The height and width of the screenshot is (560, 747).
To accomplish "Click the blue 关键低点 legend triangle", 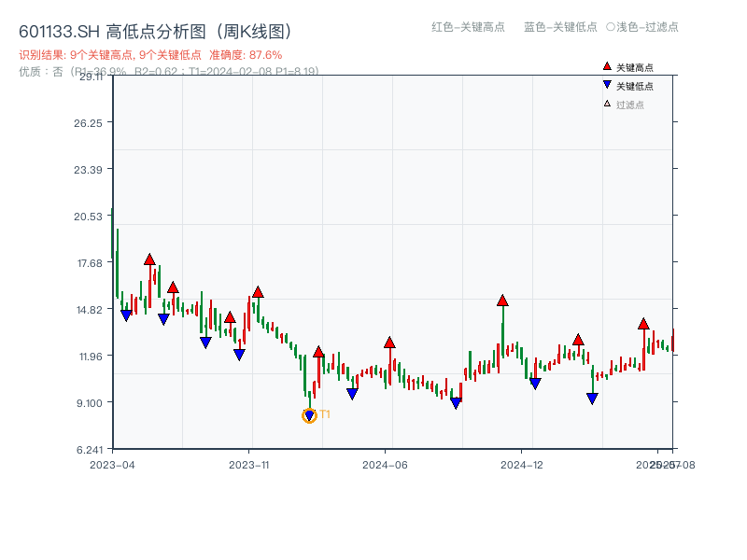I will [x=607, y=85].
